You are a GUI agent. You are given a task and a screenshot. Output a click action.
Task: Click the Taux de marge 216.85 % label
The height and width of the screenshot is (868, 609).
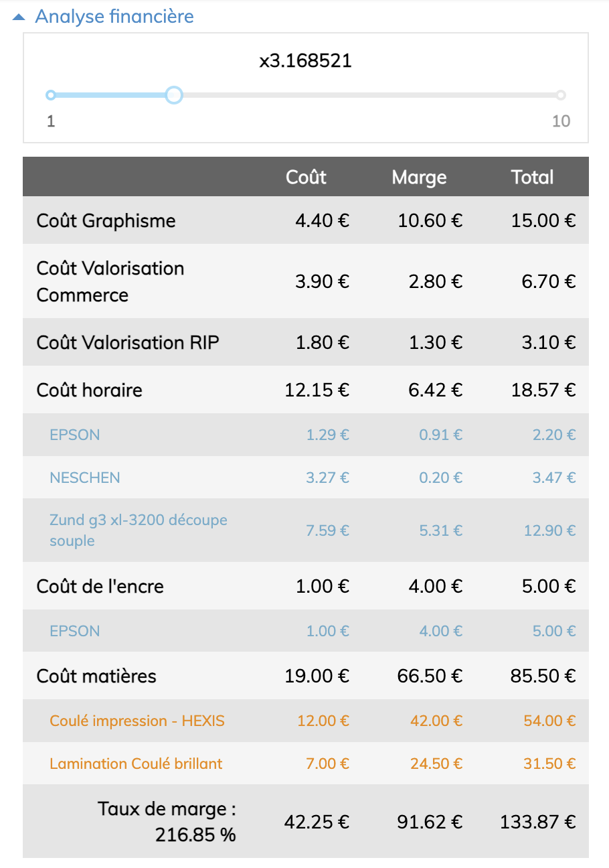click(167, 822)
